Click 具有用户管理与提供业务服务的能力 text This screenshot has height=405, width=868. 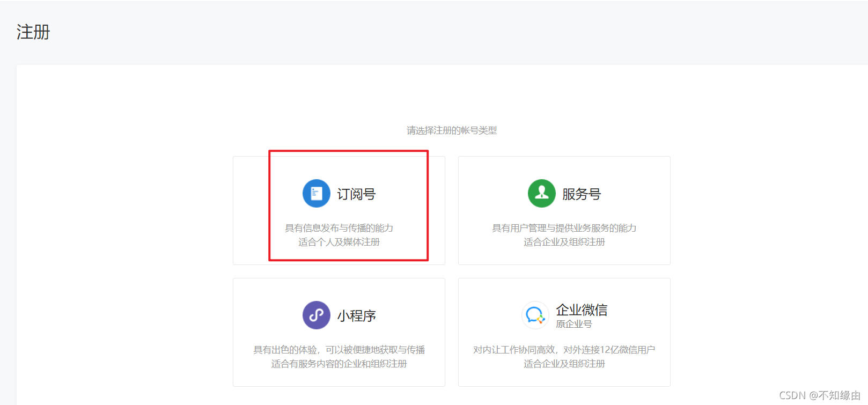point(564,228)
